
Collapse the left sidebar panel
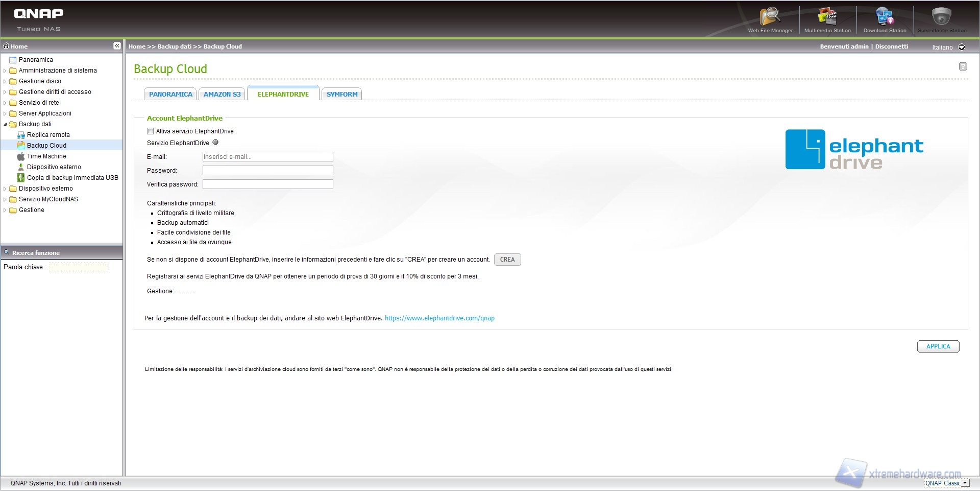coord(117,46)
